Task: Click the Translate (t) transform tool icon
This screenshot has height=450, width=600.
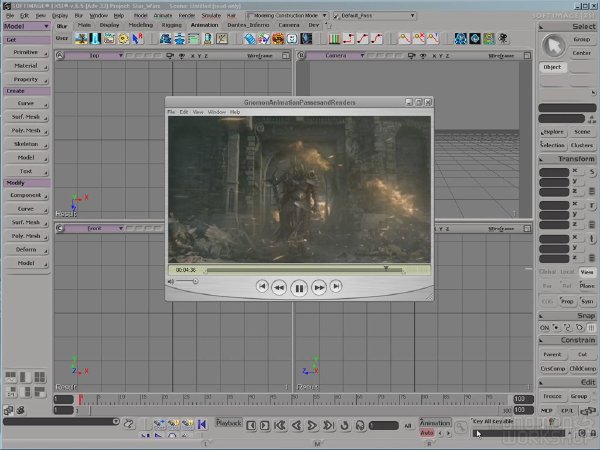Action: coord(592,239)
